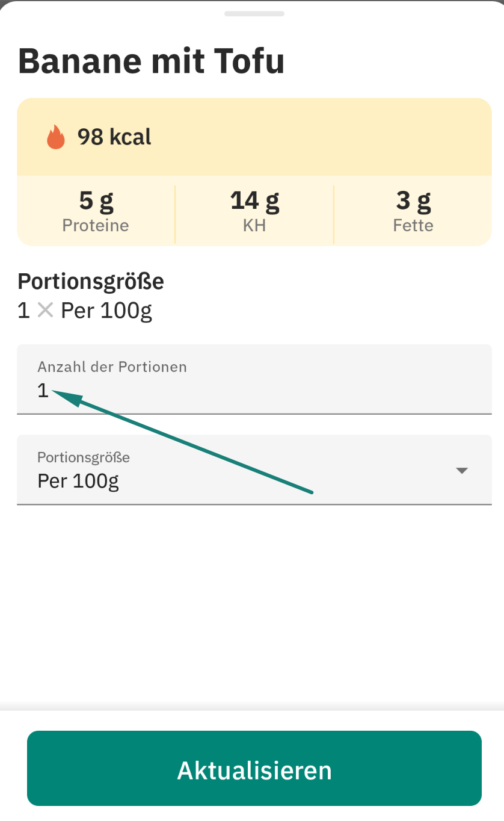Viewport: 504px width, 821px height.
Task: Tap the 98 kcal value
Action: [114, 137]
